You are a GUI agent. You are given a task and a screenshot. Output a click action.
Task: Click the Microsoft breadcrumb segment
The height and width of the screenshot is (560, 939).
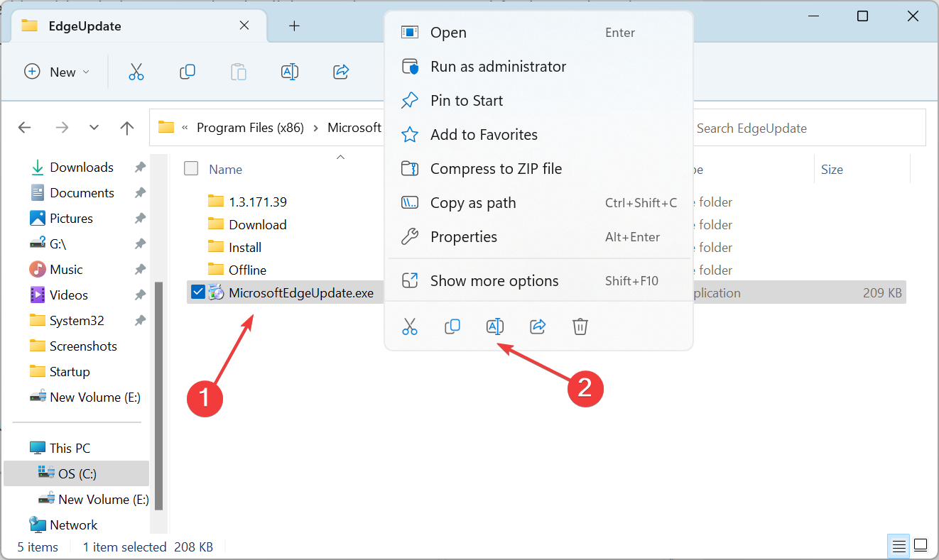(x=354, y=128)
